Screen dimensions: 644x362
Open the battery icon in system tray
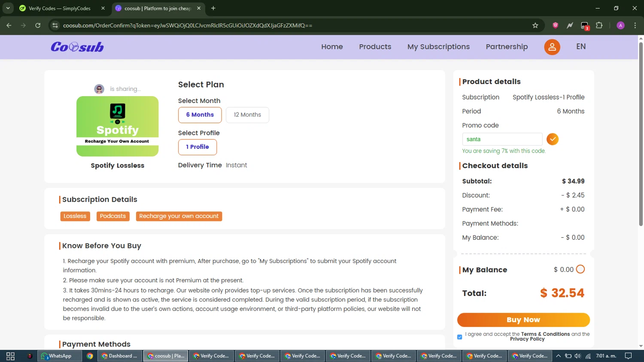click(568, 356)
